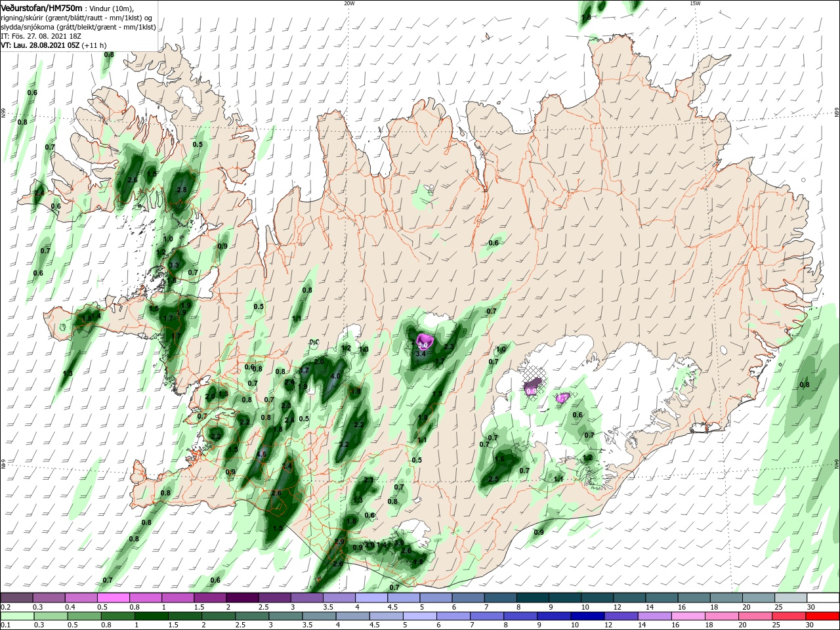Pick the 4.5 pale blue swatch in bottom legend row

point(386,616)
